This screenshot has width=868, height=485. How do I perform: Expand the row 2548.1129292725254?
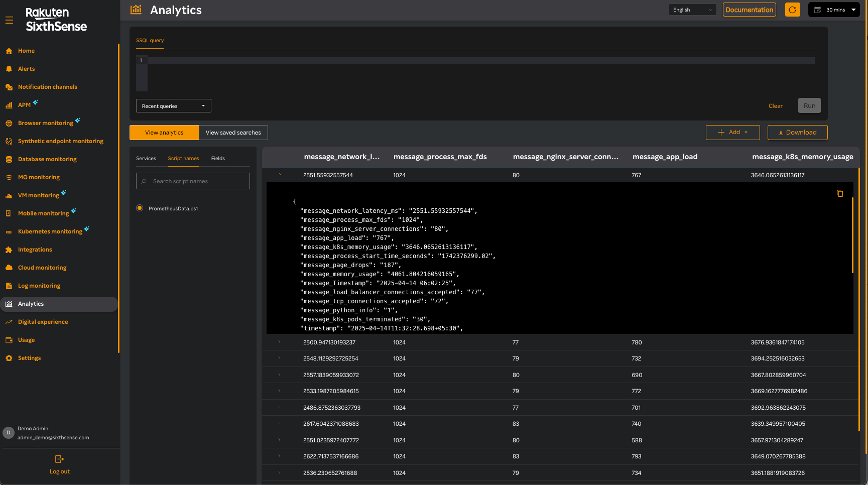coord(280,358)
